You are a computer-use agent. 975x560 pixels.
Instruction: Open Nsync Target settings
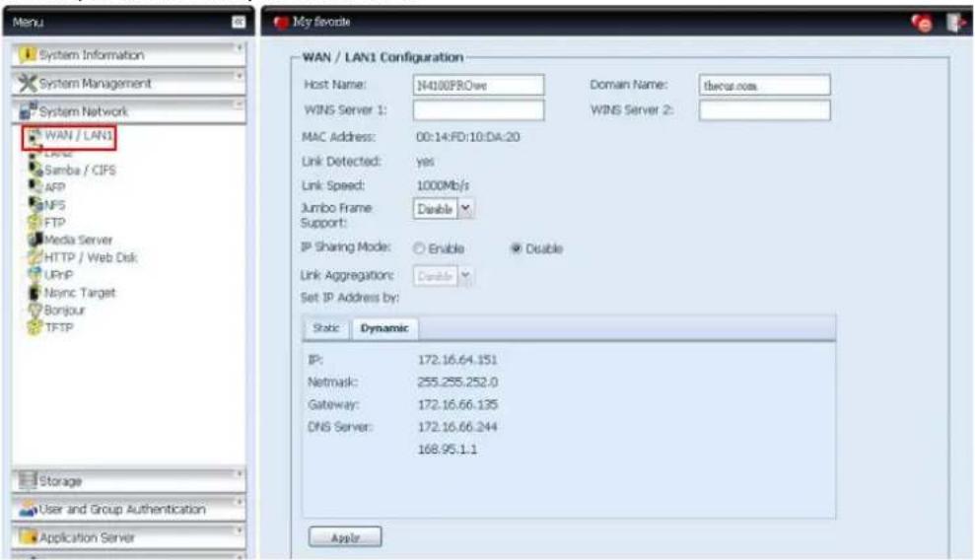tap(80, 292)
